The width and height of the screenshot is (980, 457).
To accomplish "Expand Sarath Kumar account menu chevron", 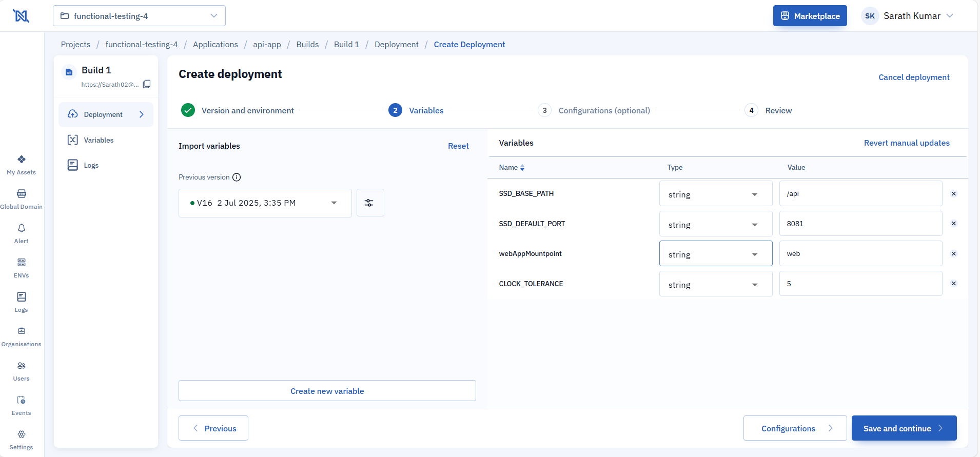I will tap(950, 16).
